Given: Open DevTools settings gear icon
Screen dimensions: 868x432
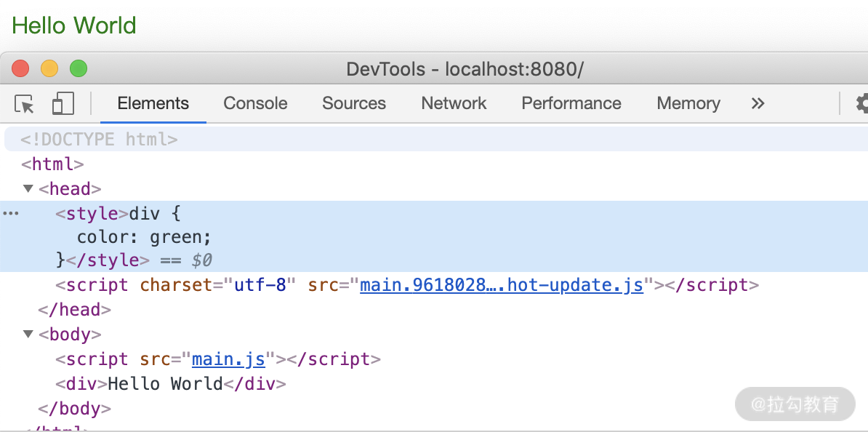Looking at the screenshot, I should coord(861,104).
